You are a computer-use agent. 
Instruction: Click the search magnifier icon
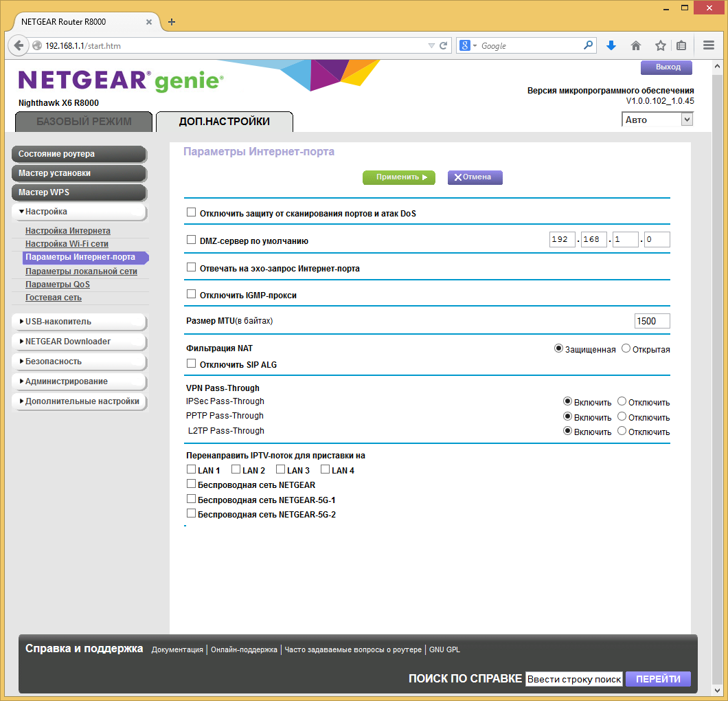click(x=588, y=45)
